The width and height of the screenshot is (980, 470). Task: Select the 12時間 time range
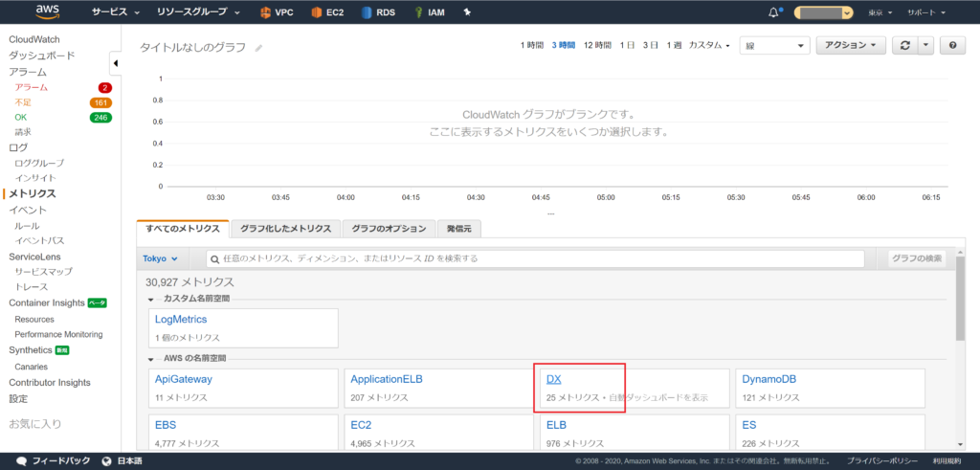tap(597, 46)
